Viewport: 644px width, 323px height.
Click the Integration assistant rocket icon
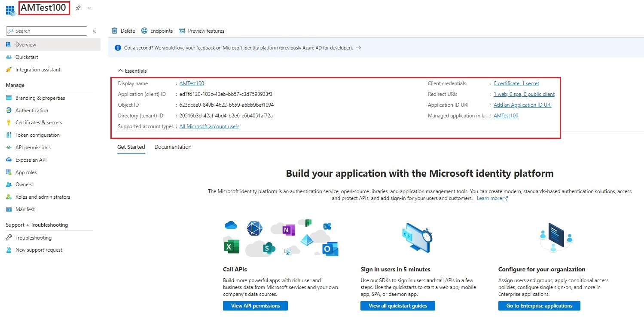(9, 70)
